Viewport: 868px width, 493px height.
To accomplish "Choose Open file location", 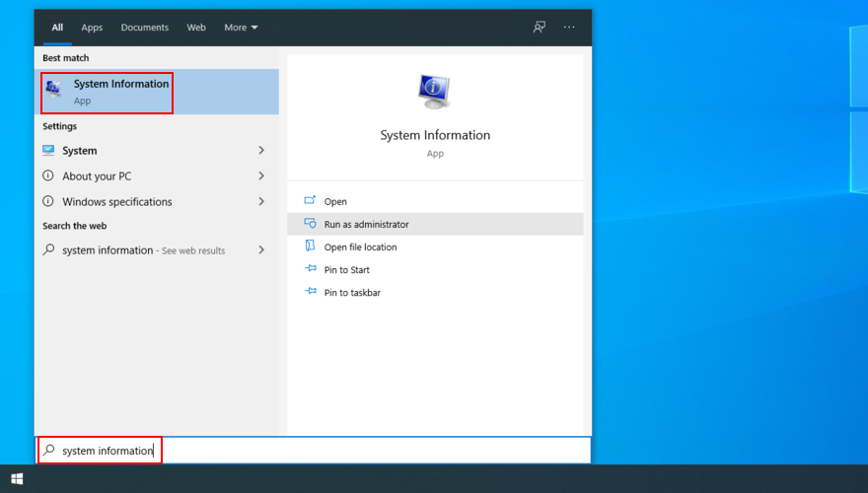I will (x=360, y=247).
